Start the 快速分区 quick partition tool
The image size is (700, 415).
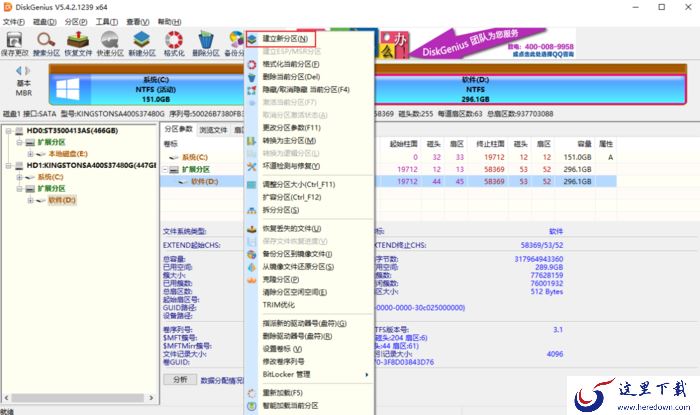click(x=110, y=44)
